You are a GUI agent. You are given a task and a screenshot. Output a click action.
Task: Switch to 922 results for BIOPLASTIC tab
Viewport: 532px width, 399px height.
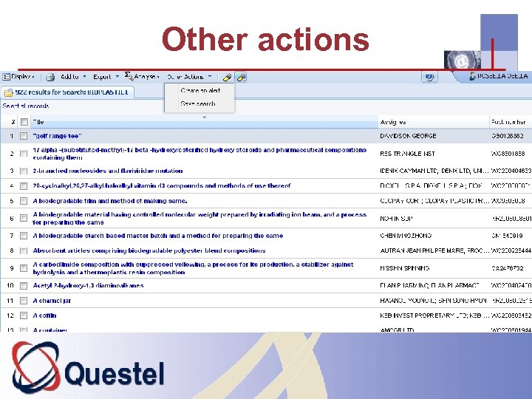tap(68, 92)
